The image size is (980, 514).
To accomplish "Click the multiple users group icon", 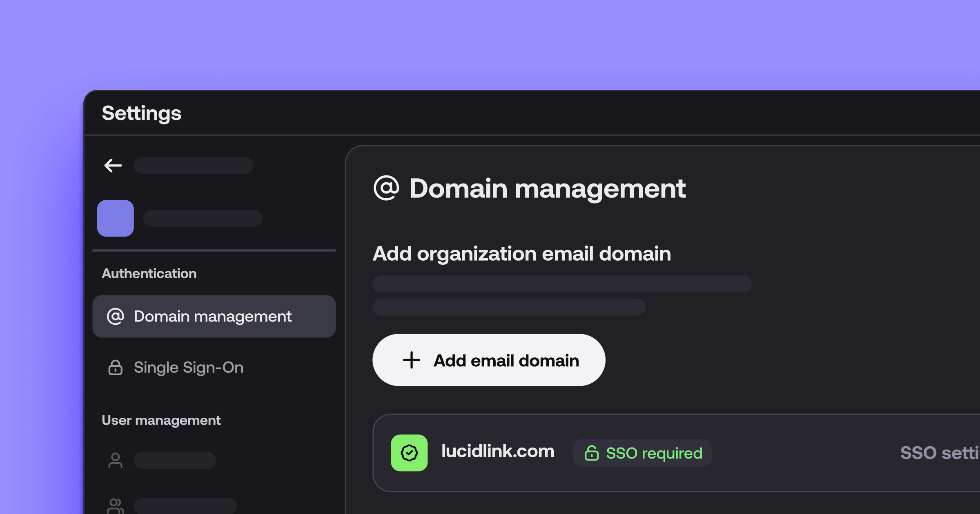I will [x=116, y=506].
